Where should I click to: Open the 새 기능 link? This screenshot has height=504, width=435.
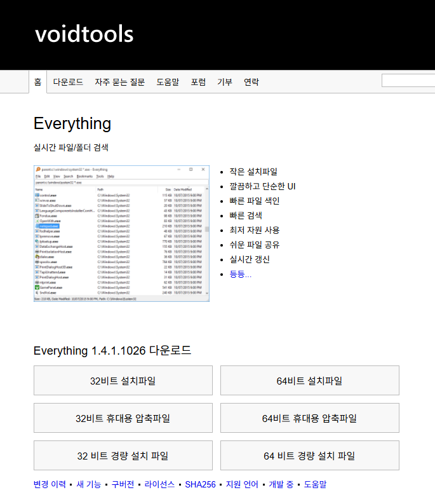pos(89,484)
